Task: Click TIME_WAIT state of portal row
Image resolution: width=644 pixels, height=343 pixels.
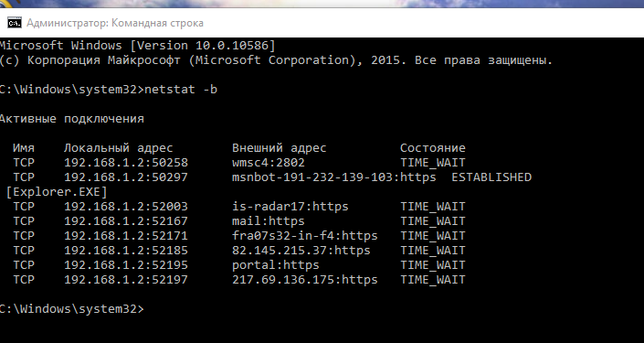Action: tap(433, 265)
